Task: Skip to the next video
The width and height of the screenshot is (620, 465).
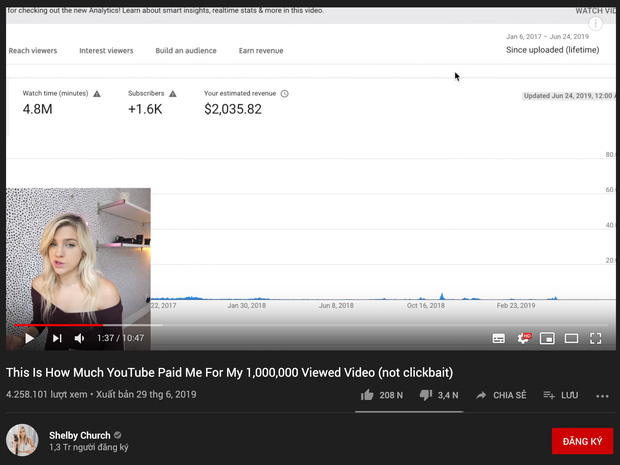Action: click(x=57, y=338)
